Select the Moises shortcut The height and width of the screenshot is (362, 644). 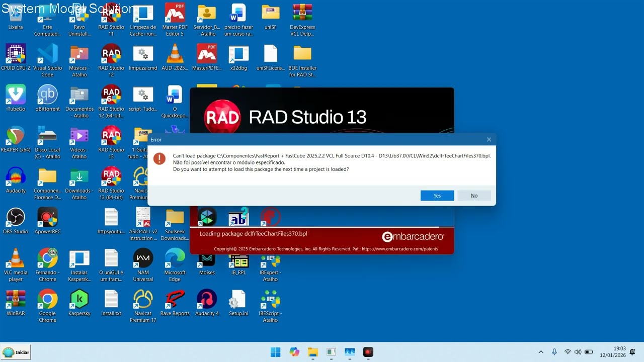tap(207, 265)
